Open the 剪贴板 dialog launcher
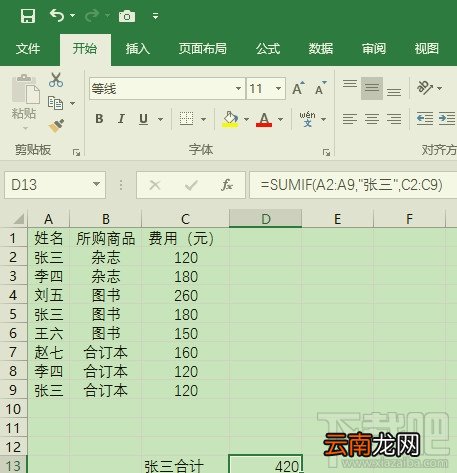 point(76,152)
